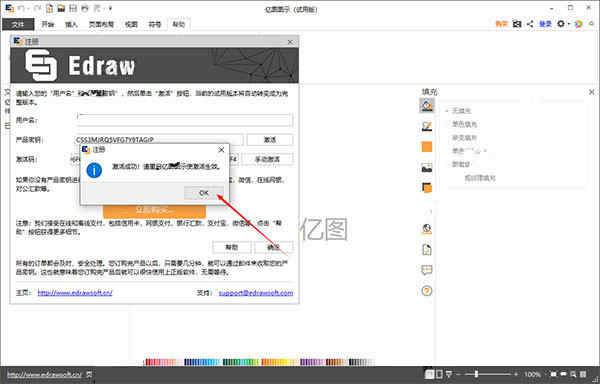This screenshot has width=600, height=384.
Task: Open the hyperlink globe panel icon
Action: (x=427, y=229)
